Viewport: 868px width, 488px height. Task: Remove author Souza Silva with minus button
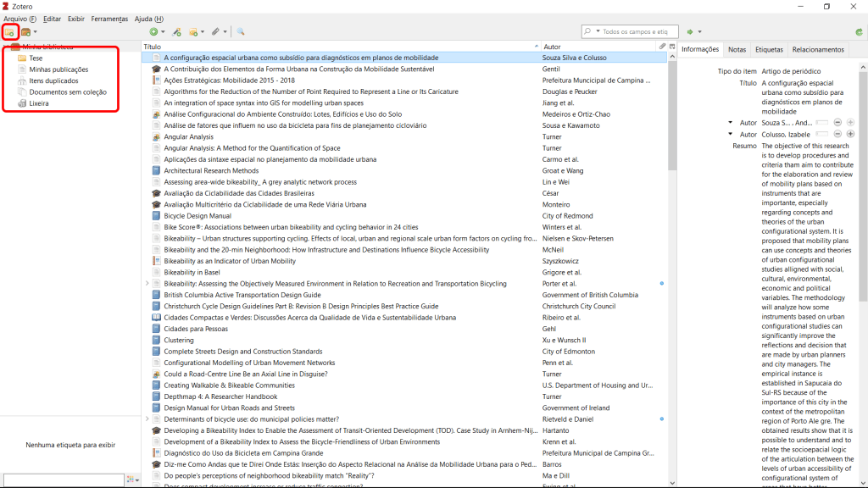pyautogui.click(x=837, y=123)
